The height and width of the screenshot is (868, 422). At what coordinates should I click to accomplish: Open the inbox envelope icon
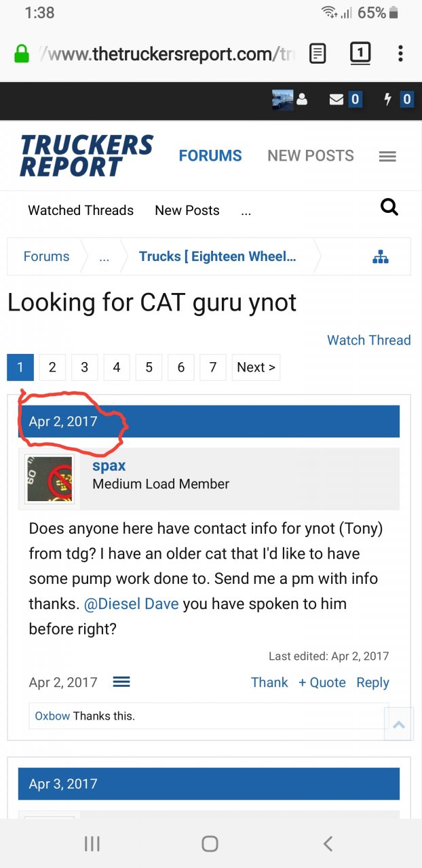click(337, 100)
